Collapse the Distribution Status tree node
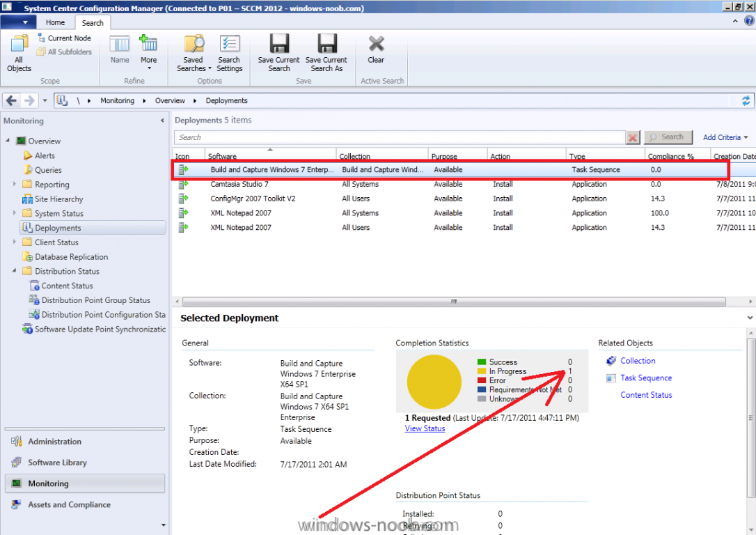This screenshot has height=535, width=756. coord(15,271)
